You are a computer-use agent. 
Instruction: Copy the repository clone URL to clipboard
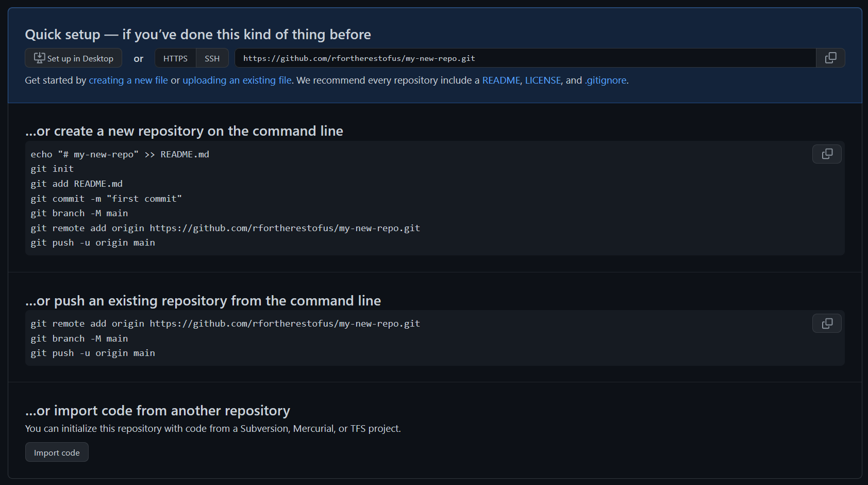830,58
